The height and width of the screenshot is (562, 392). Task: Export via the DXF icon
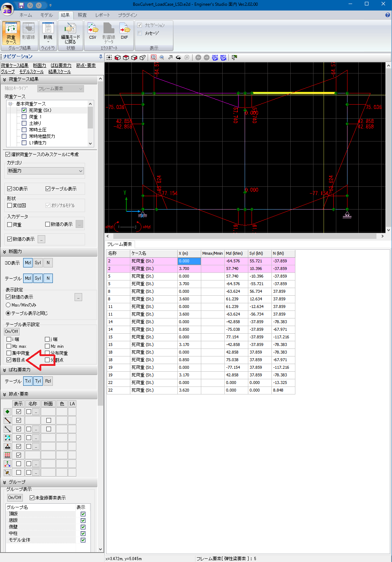(125, 31)
